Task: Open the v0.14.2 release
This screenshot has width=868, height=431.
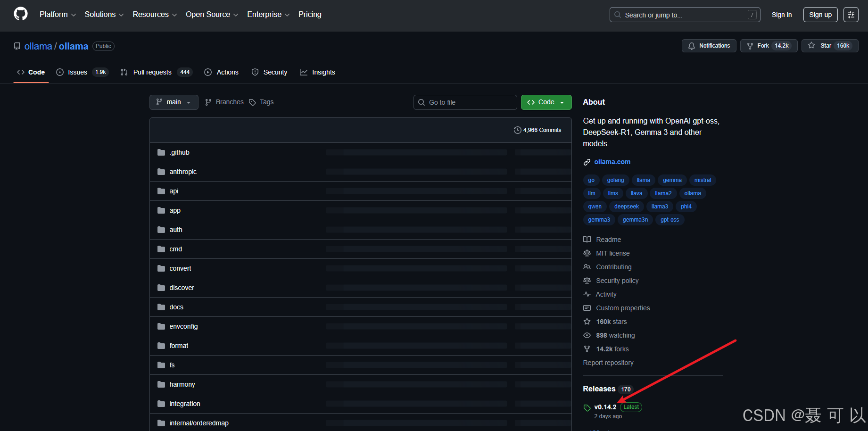Action: [x=605, y=407]
